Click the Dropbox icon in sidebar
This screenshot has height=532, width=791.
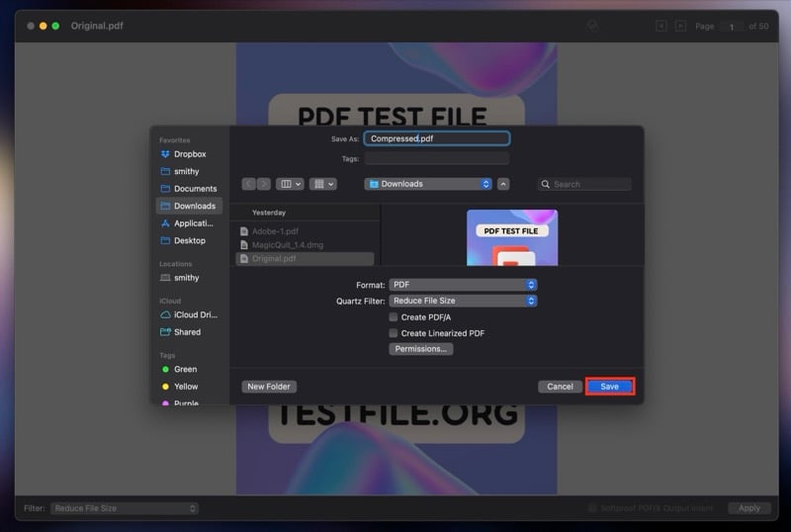click(165, 154)
